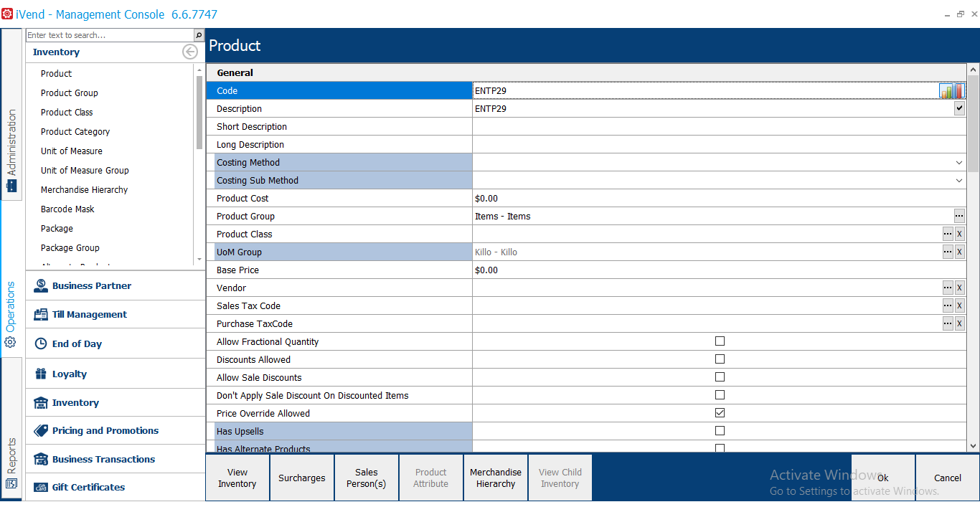Image resolution: width=980 pixels, height=507 pixels.
Task: Expand the Costing Sub Method dropdown
Action: coord(959,181)
